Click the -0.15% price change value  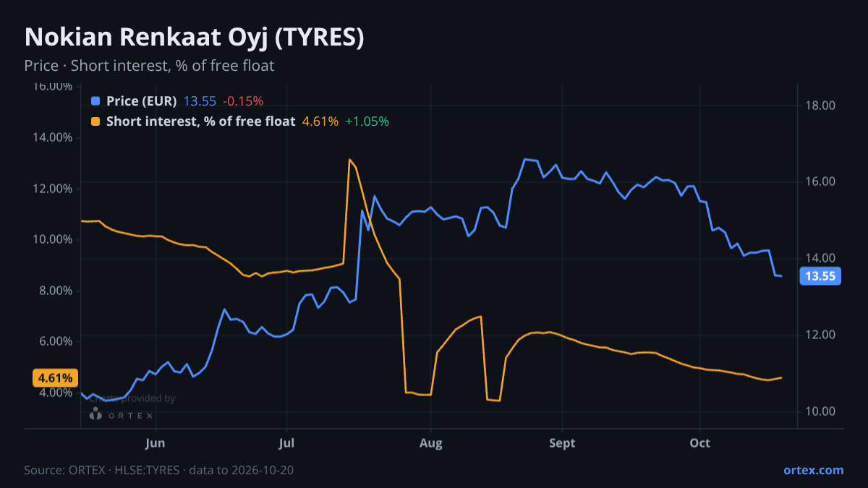[243, 101]
